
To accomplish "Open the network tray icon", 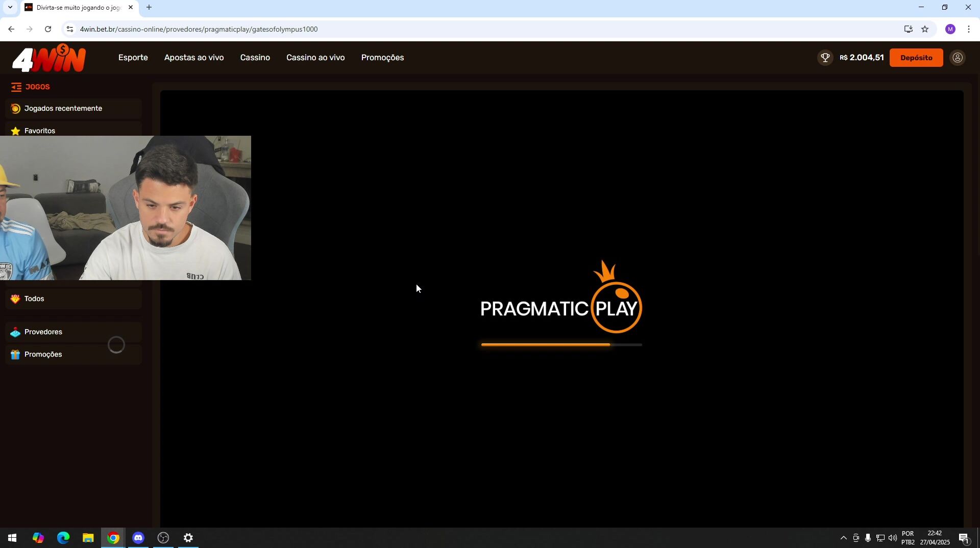I will coord(880,538).
